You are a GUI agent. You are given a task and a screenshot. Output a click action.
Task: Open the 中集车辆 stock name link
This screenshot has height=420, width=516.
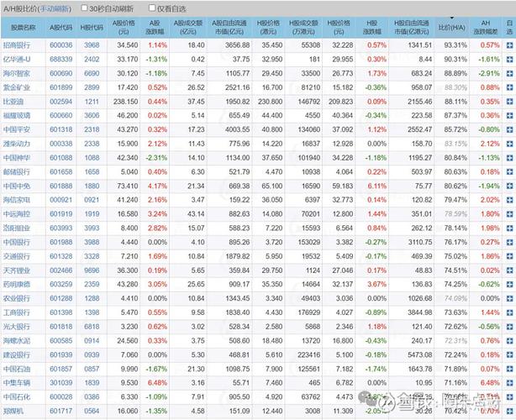coord(17,383)
